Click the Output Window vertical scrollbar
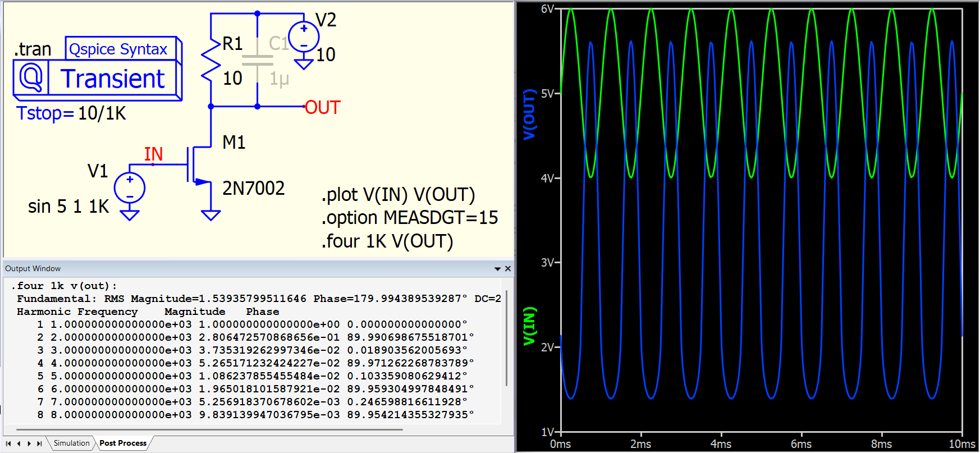 [507, 338]
